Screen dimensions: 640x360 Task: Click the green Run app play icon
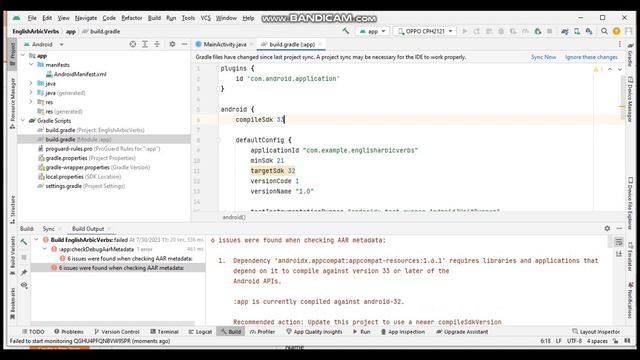point(464,31)
